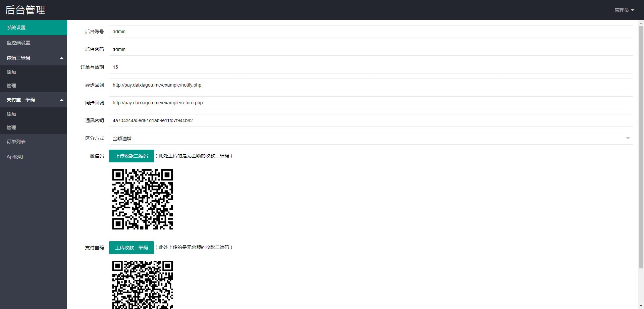This screenshot has height=309, width=644.
Task: Collapse the 支付宝二维码 menu caret
Action: click(x=62, y=100)
